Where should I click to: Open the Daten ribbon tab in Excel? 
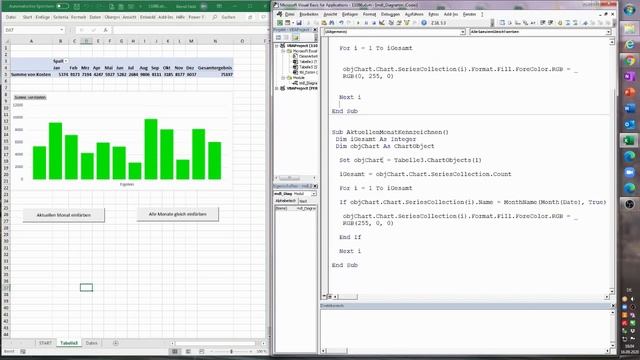tap(95, 17)
